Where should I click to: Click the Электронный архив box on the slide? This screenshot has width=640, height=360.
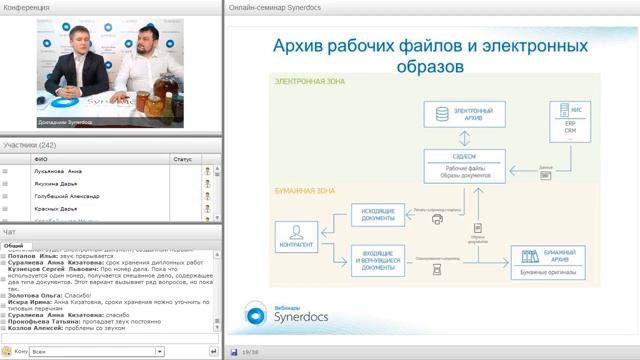464,114
